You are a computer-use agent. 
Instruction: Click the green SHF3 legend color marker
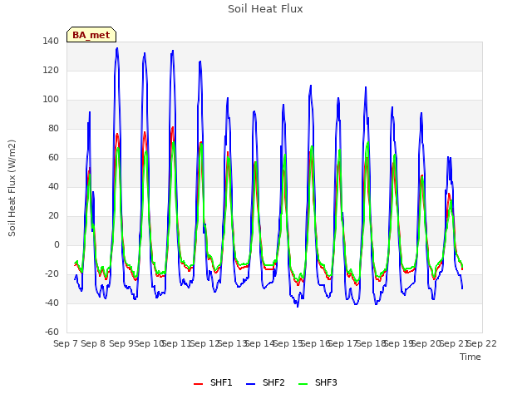point(303,384)
